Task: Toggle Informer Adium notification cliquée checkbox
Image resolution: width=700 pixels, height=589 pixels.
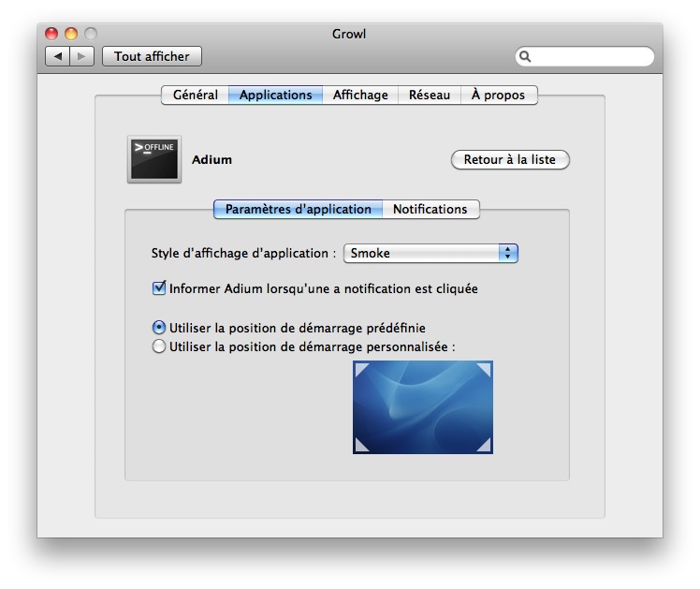Action: [x=159, y=288]
